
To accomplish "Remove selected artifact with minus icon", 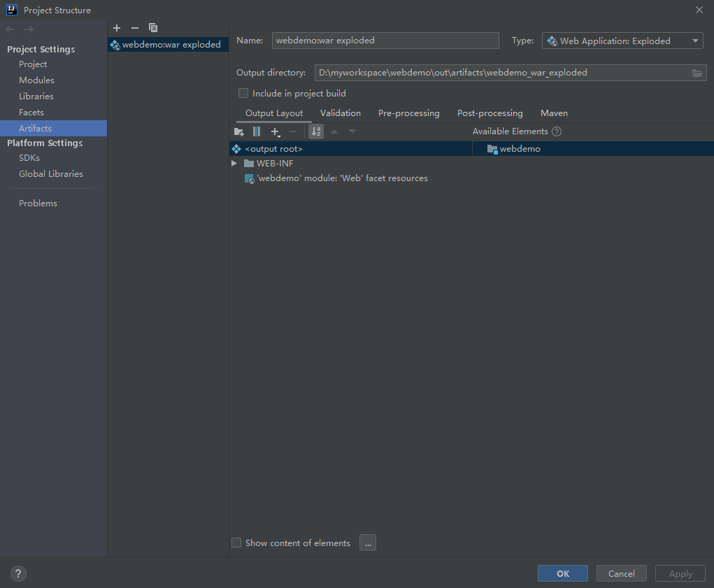I will click(x=135, y=28).
